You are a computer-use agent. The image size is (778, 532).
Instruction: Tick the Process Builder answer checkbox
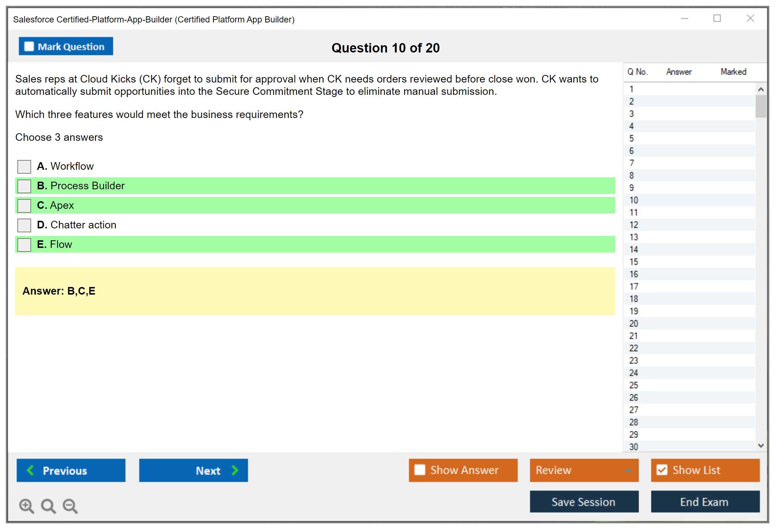click(x=24, y=186)
